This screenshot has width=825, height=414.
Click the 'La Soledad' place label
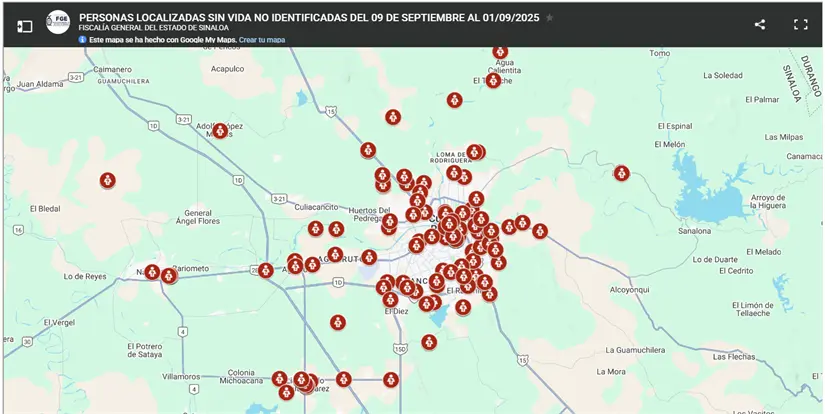tap(723, 75)
